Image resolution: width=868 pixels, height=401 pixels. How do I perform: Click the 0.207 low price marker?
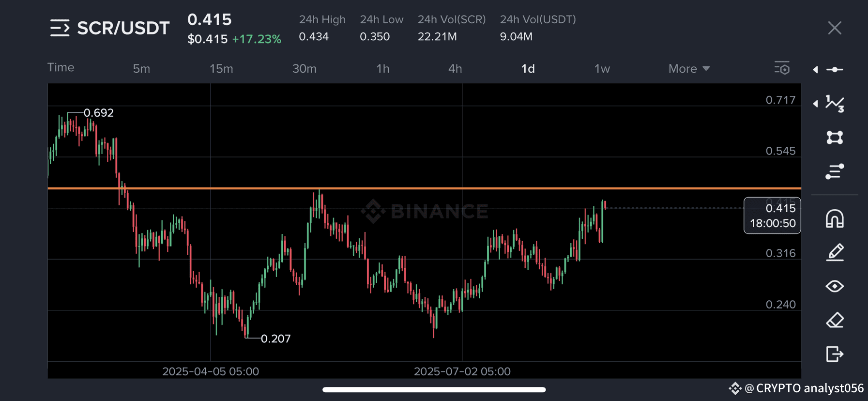coord(275,339)
